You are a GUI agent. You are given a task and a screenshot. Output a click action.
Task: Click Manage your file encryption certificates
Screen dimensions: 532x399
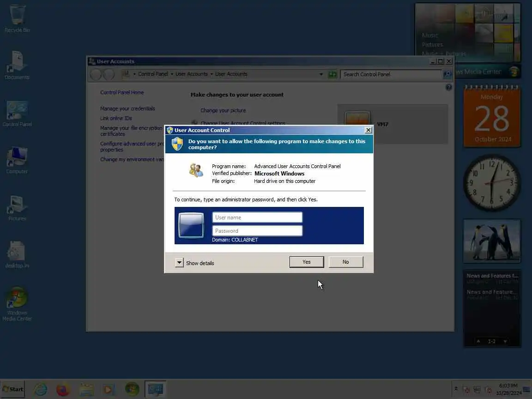pyautogui.click(x=131, y=131)
